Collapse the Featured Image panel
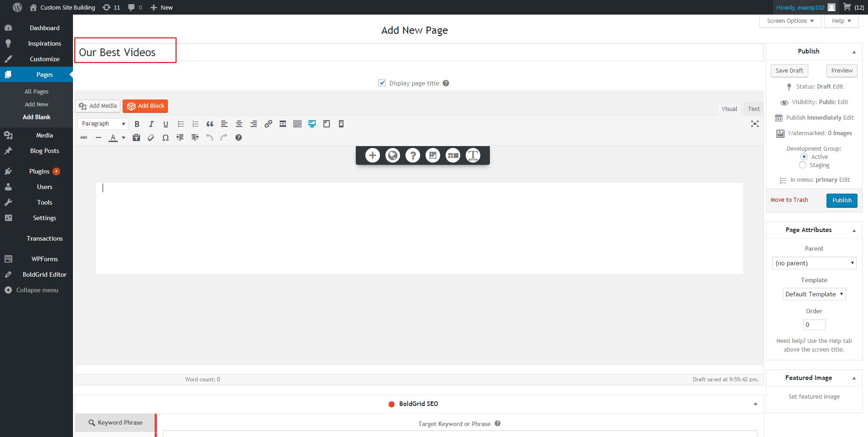 854,378
